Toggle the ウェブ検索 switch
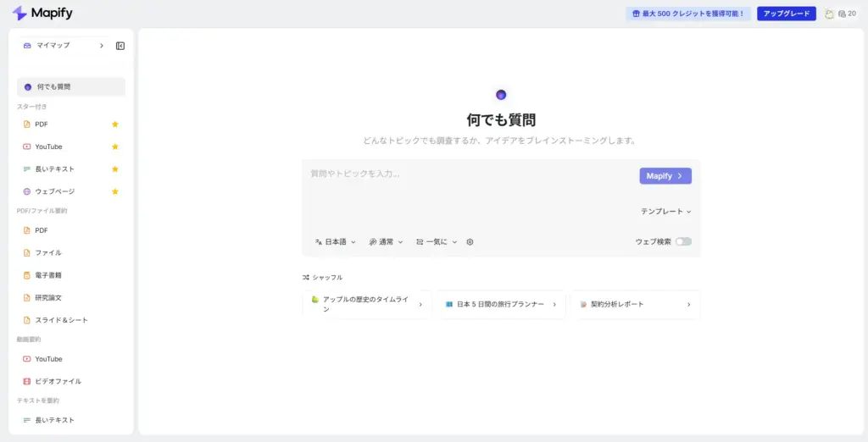The height and width of the screenshot is (442, 868). pyautogui.click(x=683, y=241)
